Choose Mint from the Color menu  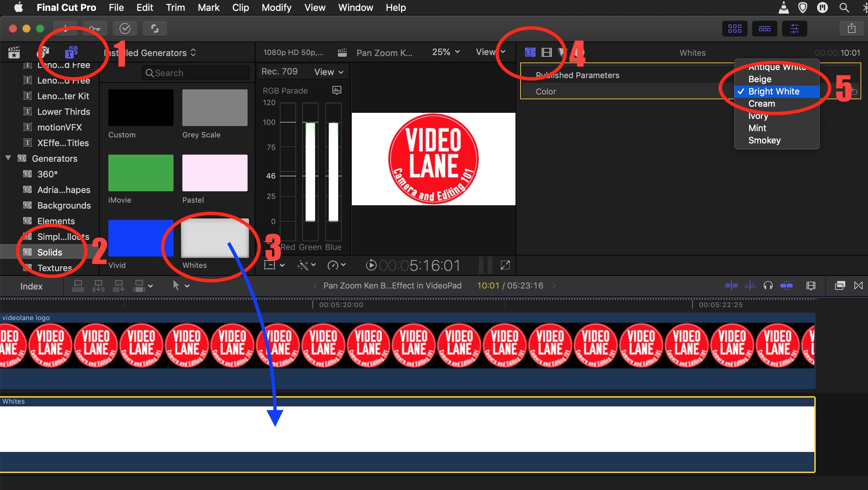(777, 128)
